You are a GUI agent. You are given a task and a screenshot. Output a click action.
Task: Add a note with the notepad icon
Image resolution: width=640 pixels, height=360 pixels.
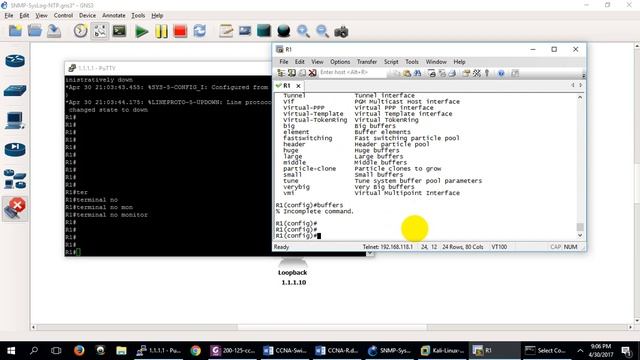[x=226, y=31]
